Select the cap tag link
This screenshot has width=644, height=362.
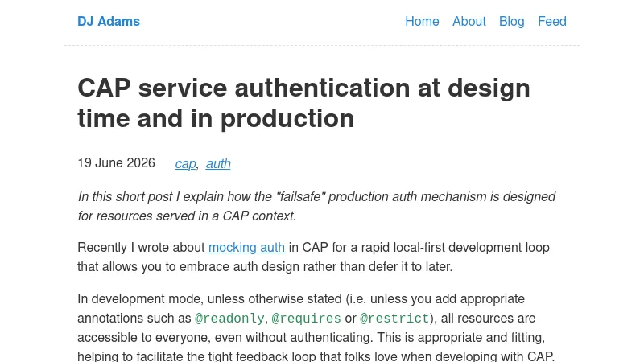pos(185,163)
